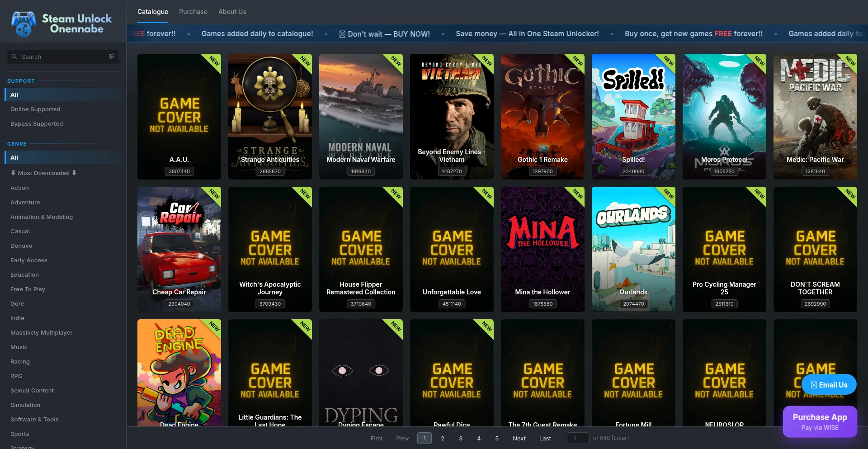Open Mina the Hollower cover
The image size is (868, 449).
(x=542, y=249)
